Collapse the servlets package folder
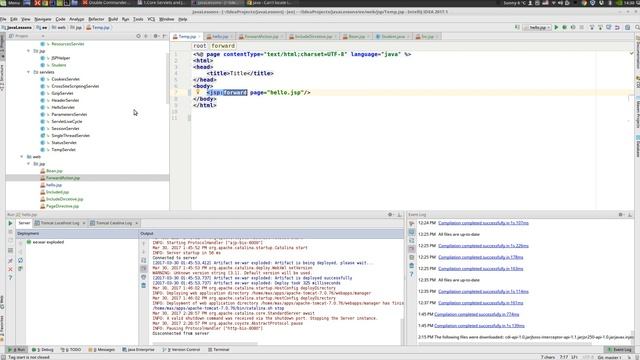Image resolution: width=640 pixels, height=360 pixels. coord(29,72)
